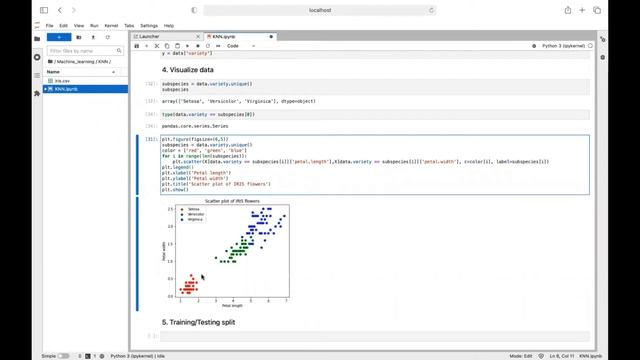Insert a cell below with the plus icon
Screen dimensions: 640x360
(147, 46)
